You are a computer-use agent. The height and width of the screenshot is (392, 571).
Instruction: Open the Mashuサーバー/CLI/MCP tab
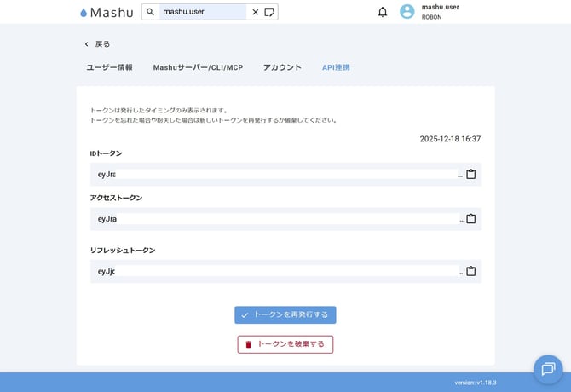(x=198, y=67)
